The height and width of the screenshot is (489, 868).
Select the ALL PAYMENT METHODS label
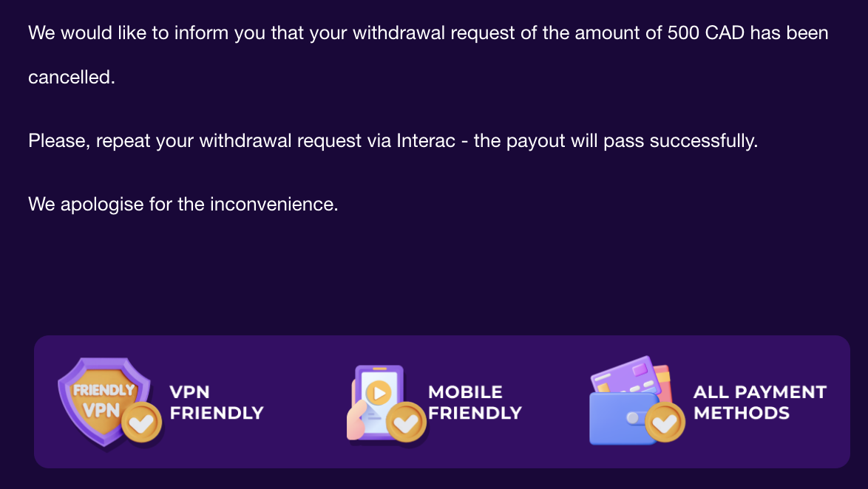[x=759, y=403]
